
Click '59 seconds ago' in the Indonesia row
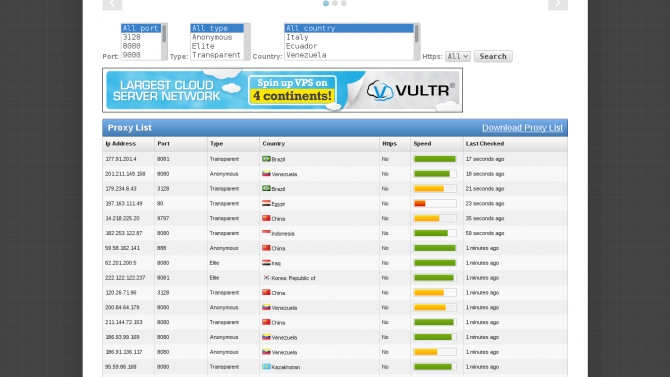(485, 233)
